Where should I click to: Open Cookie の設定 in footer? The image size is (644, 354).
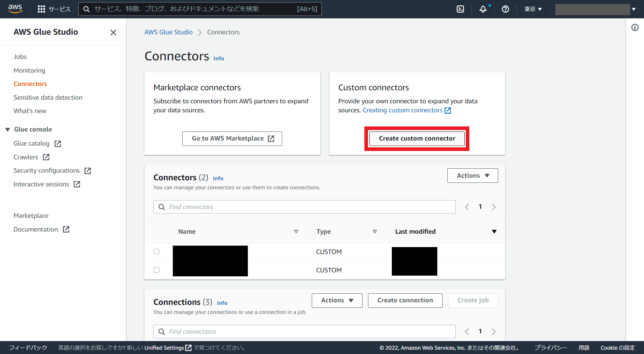[x=618, y=348]
